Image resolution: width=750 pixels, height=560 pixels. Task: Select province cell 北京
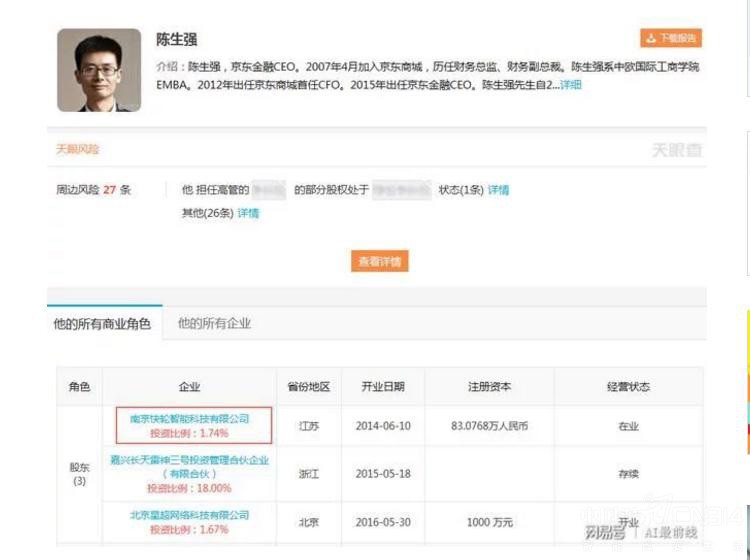coord(309,522)
